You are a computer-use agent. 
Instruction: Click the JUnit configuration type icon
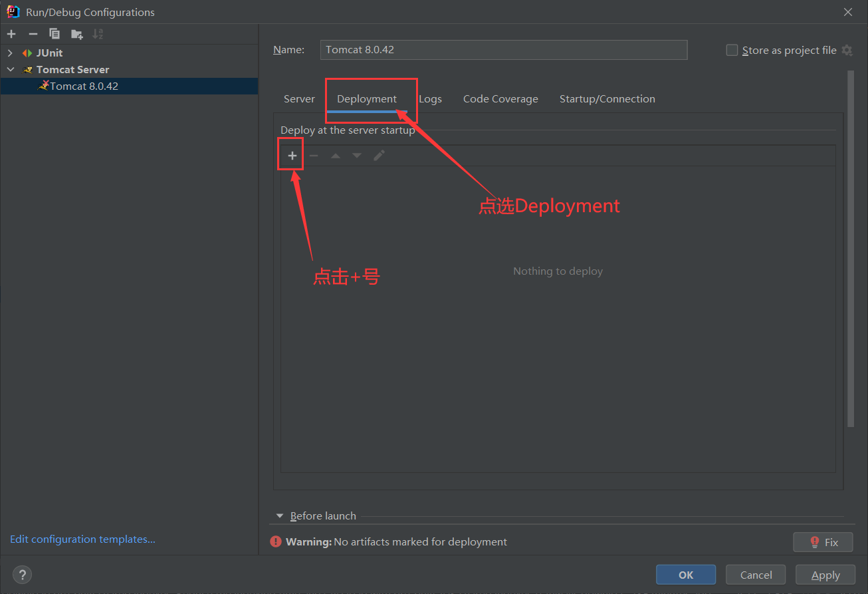click(x=27, y=53)
